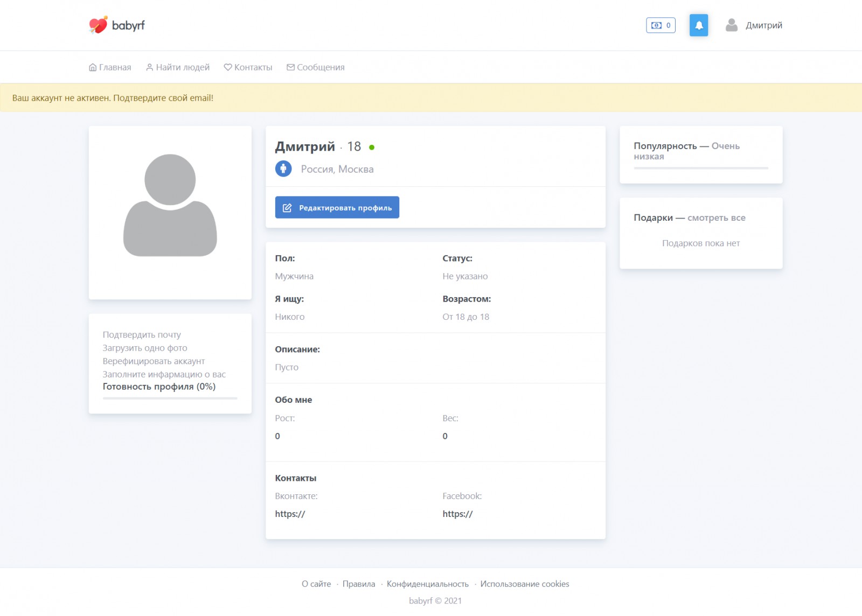
Task: Click the Рост value 0
Action: (x=277, y=436)
